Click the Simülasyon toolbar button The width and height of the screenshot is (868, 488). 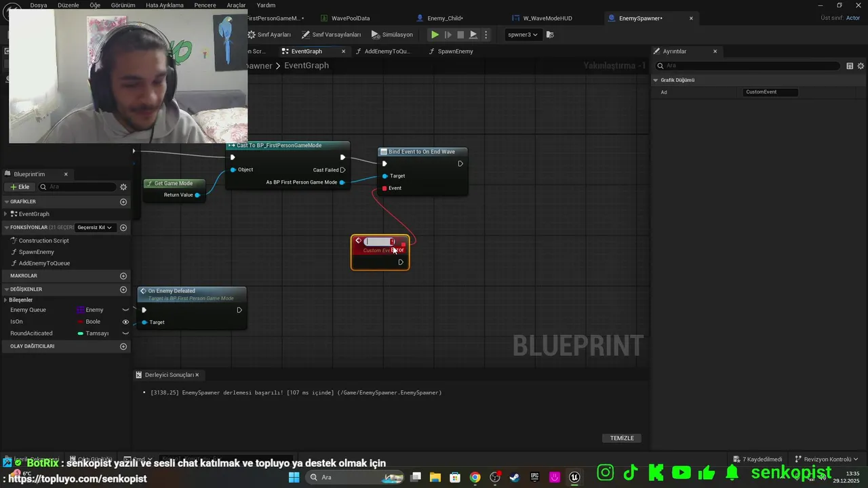coord(392,35)
